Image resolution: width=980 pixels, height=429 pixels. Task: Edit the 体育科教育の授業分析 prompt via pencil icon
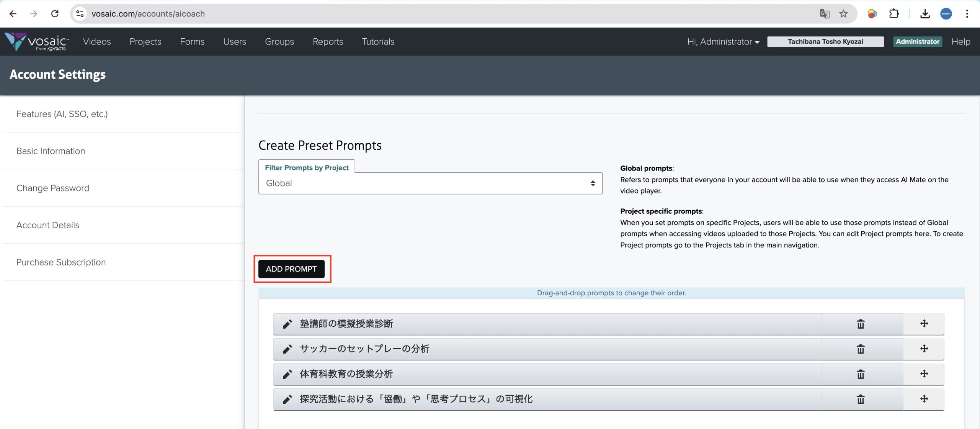point(287,374)
